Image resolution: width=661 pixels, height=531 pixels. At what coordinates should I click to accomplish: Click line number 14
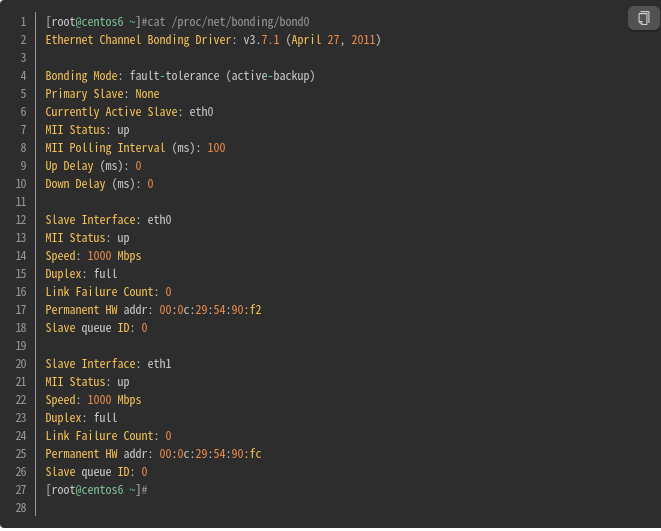click(x=21, y=256)
